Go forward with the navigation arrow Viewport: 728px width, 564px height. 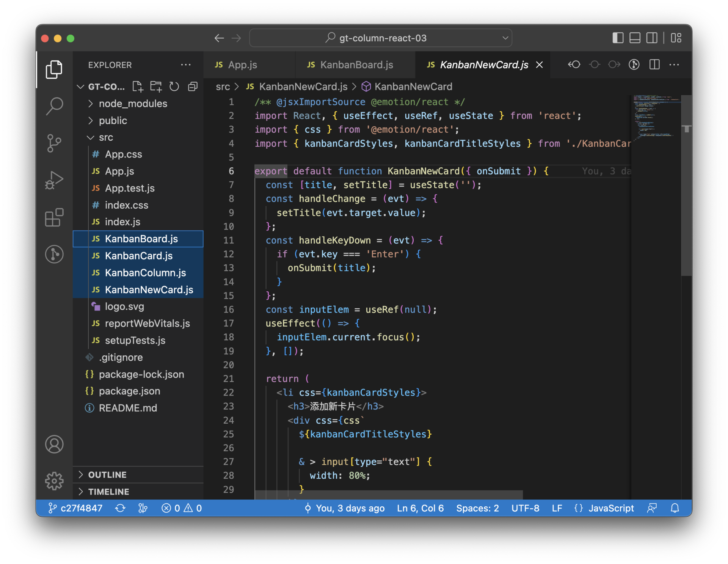click(236, 38)
